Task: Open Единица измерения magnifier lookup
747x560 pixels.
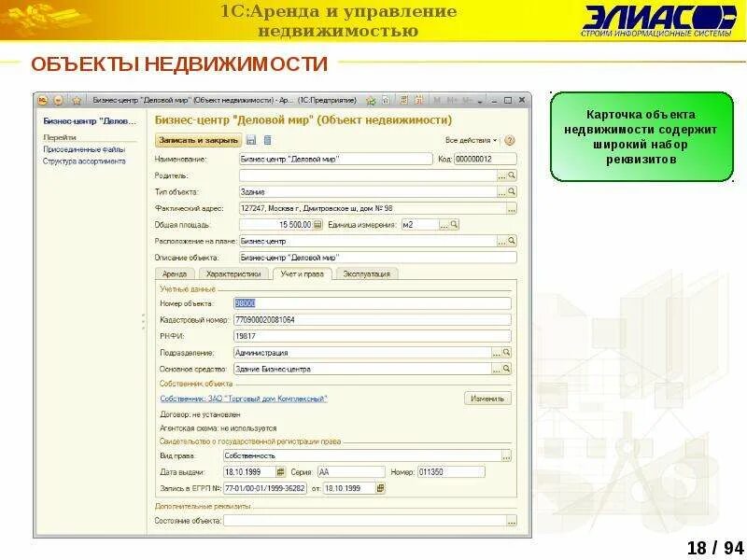Action: (x=454, y=224)
